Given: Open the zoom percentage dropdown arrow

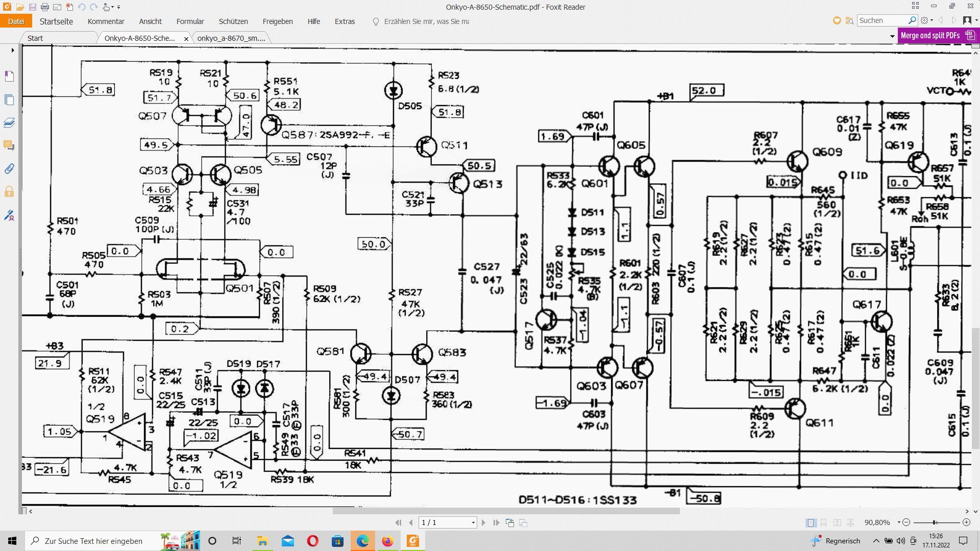Looking at the screenshot, I should pos(899,522).
